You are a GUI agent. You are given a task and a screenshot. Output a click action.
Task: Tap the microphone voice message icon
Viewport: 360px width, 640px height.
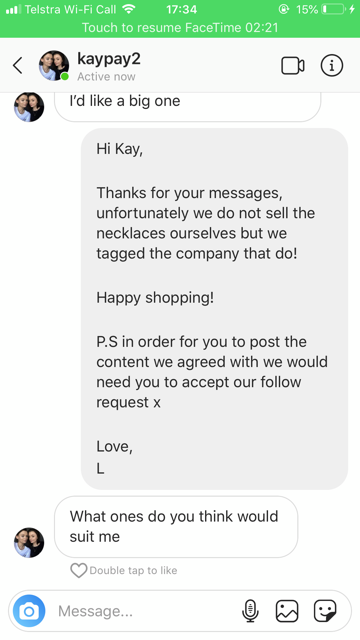pos(250,611)
